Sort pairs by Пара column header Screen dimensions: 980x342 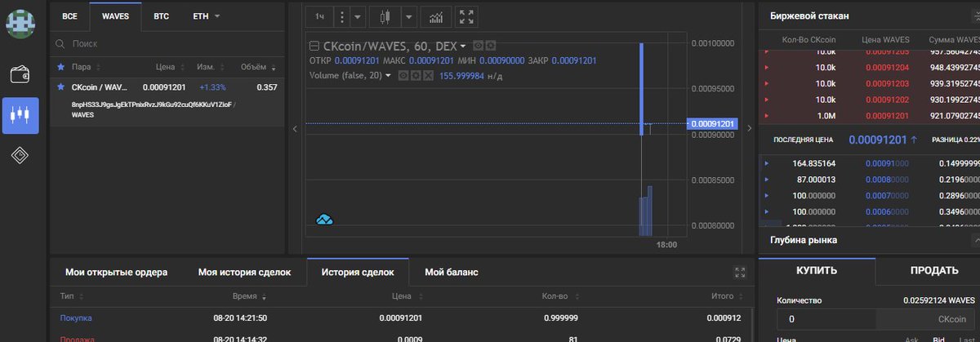coord(81,67)
